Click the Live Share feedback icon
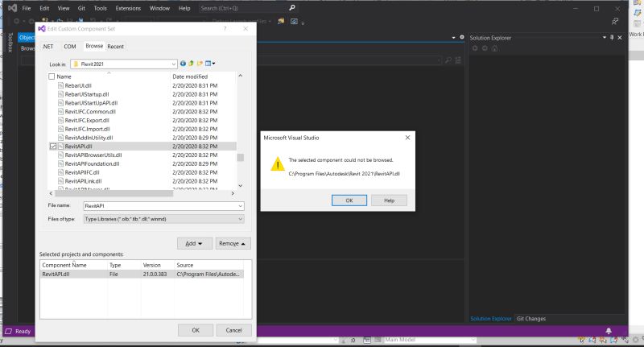 (x=615, y=22)
